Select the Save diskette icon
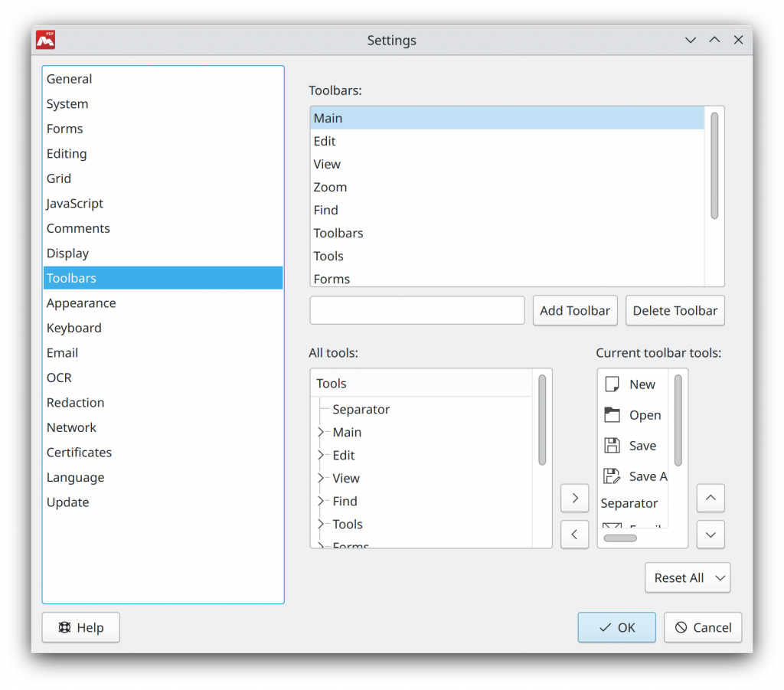Screen dimensions: 784x690 pyautogui.click(x=612, y=445)
